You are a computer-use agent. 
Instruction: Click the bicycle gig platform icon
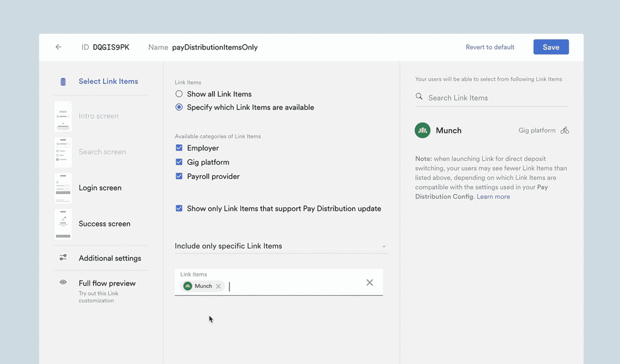564,130
